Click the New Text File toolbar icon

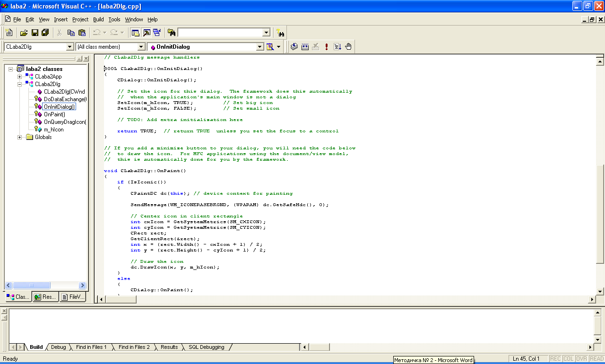tap(9, 33)
